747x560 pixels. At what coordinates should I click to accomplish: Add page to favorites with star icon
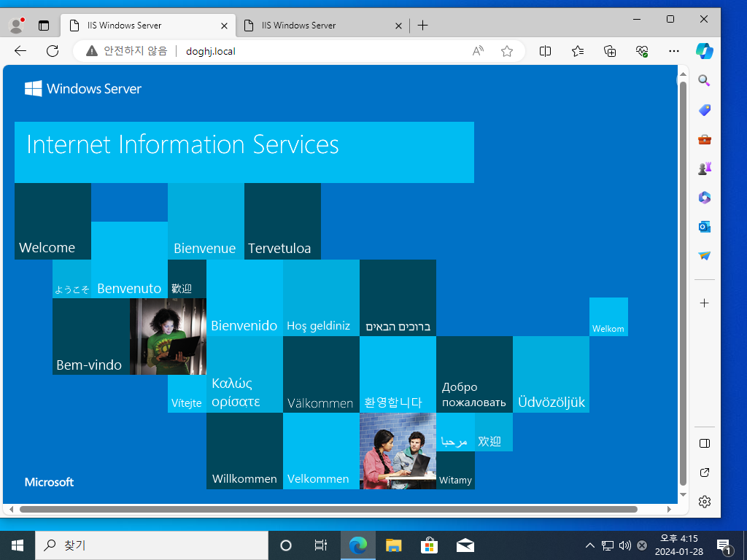tap(507, 51)
